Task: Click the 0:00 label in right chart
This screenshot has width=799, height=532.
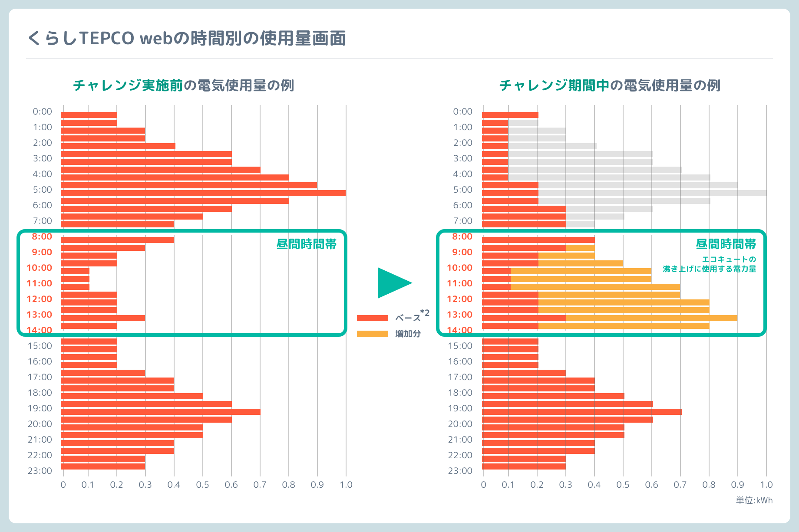Action: pyautogui.click(x=462, y=112)
